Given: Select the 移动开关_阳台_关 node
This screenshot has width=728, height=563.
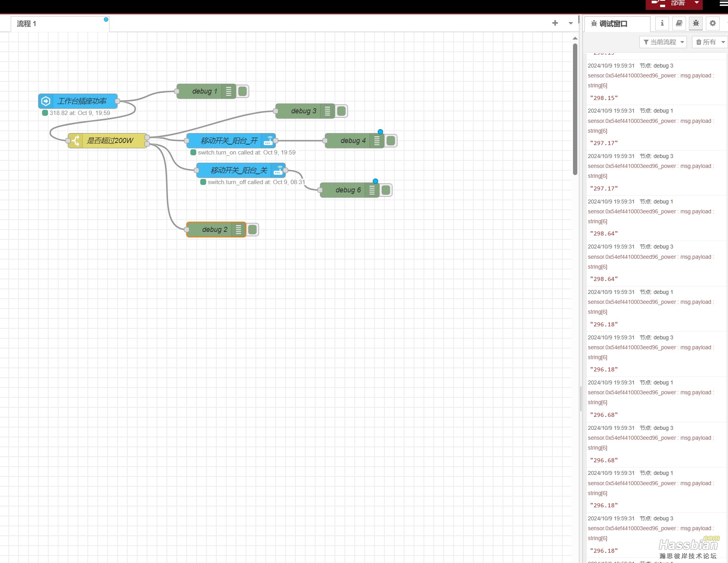Looking at the screenshot, I should point(241,170).
